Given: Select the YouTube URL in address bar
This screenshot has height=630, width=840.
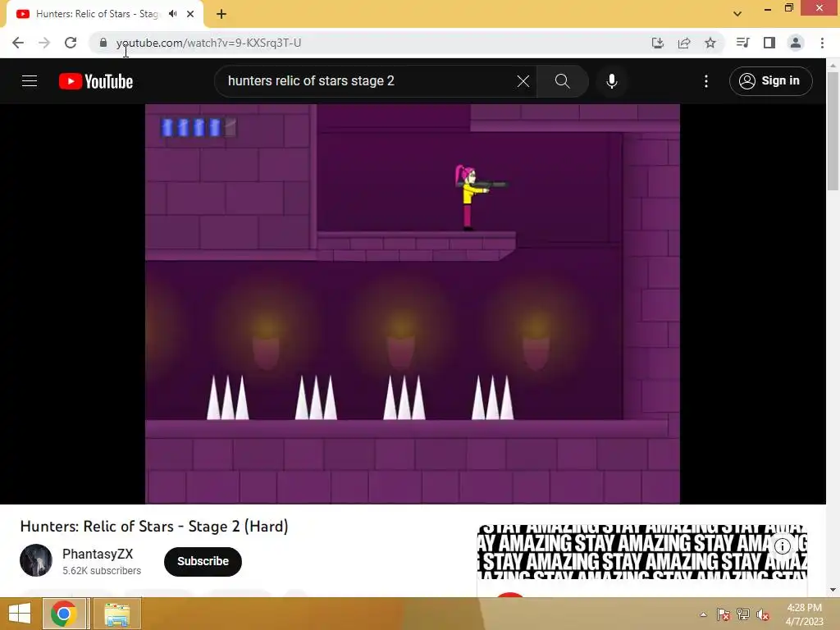Looking at the screenshot, I should (208, 43).
